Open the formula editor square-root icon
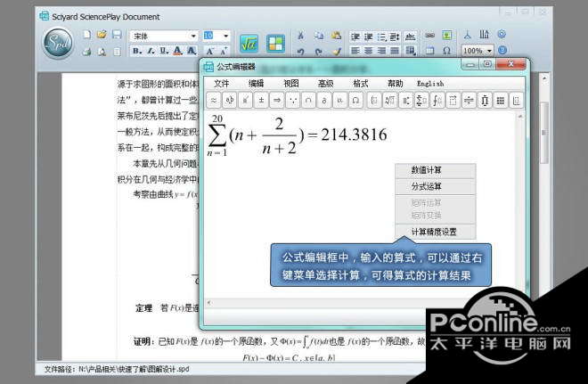The height and width of the screenshot is (384, 588). click(249, 44)
